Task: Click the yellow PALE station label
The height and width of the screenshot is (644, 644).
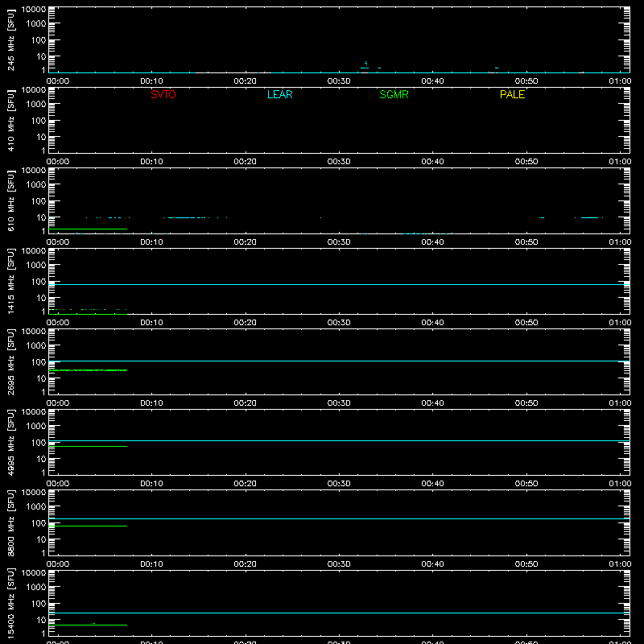Action: (x=512, y=94)
